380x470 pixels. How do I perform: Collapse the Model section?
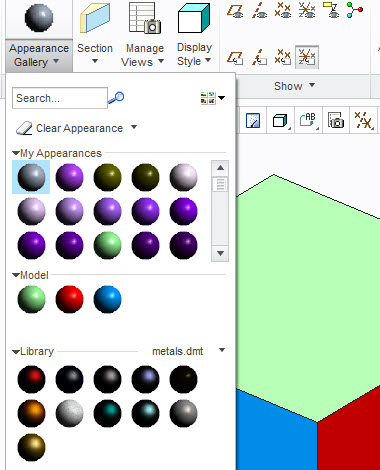[x=16, y=275]
